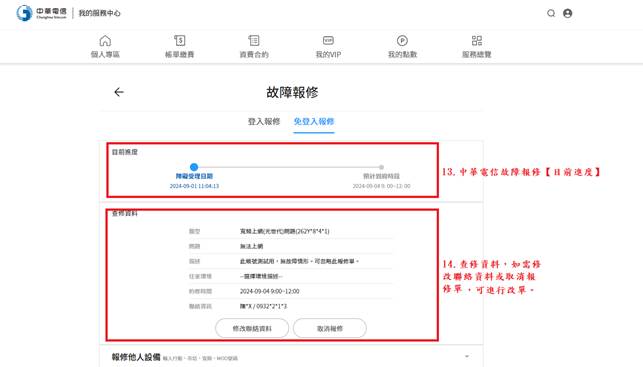Screen dimensions: 643x367
Task: Click contact info 陳*X / 0932*2*1*3
Action: tap(263, 306)
